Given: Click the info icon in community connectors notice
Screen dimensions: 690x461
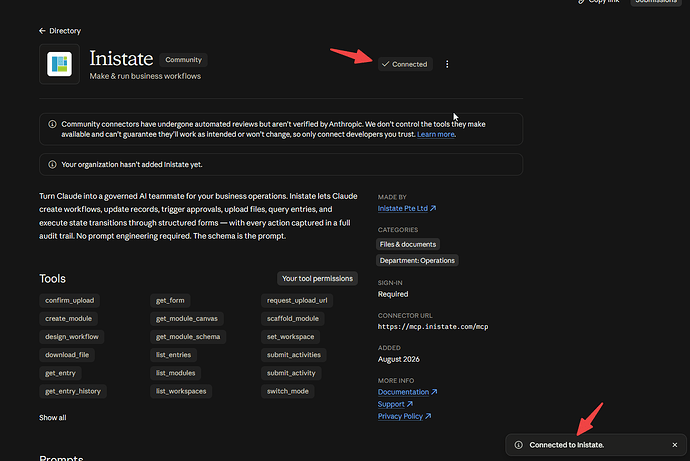Looking at the screenshot, I should click(x=52, y=124).
